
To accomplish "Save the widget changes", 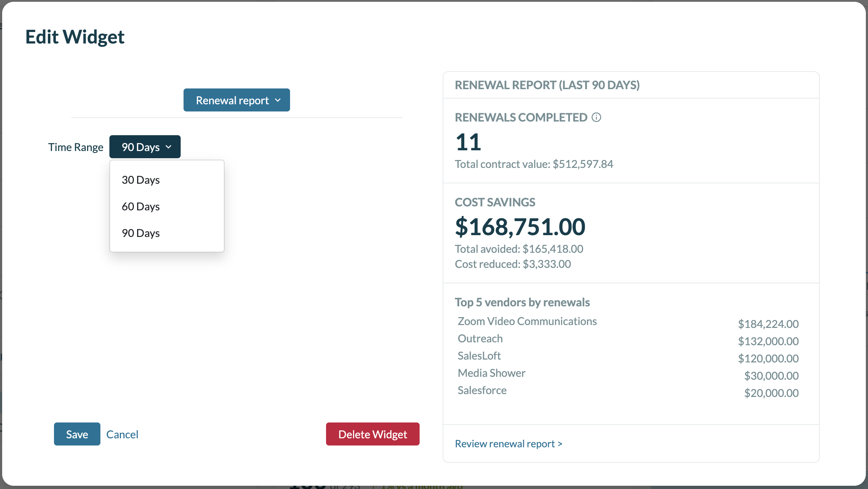I will [x=77, y=434].
